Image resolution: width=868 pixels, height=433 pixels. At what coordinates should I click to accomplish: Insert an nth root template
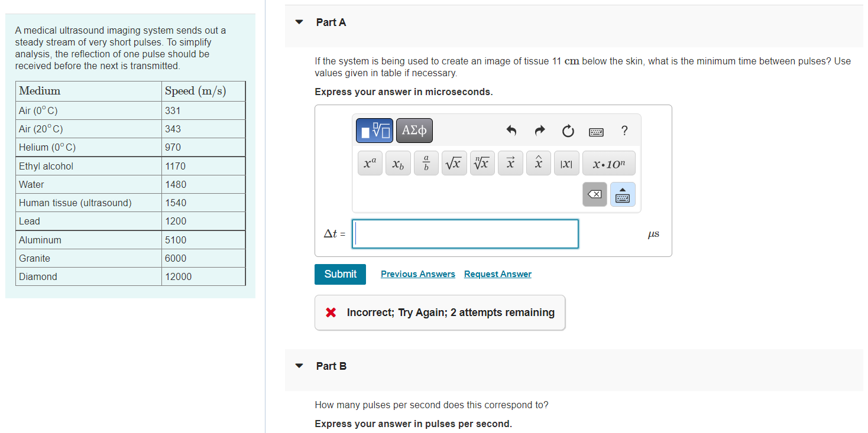click(482, 164)
